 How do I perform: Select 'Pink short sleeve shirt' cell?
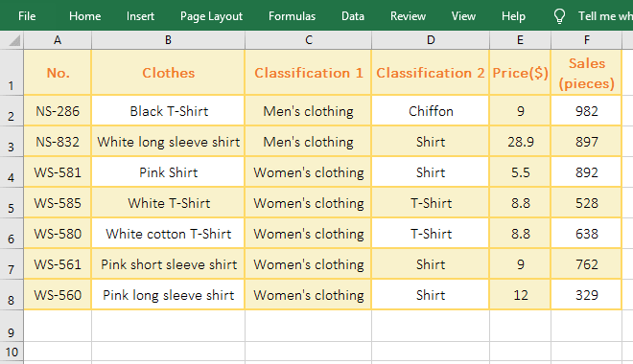tap(168, 264)
